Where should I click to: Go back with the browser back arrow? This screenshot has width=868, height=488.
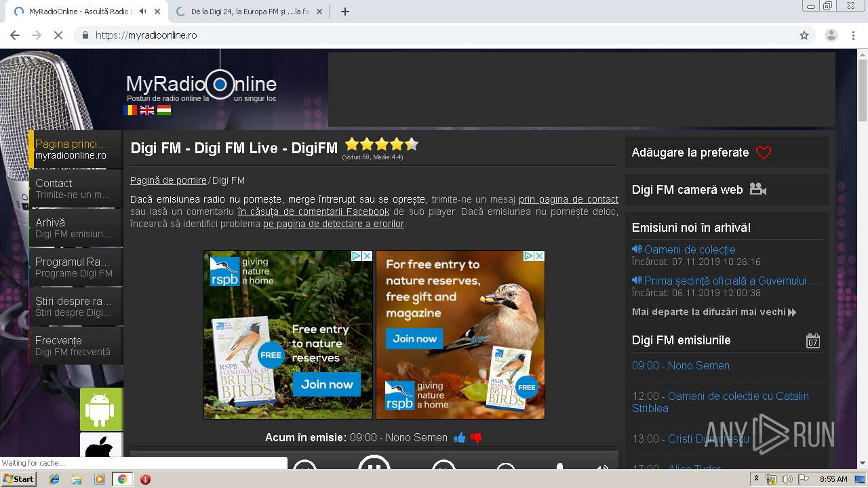coord(15,35)
